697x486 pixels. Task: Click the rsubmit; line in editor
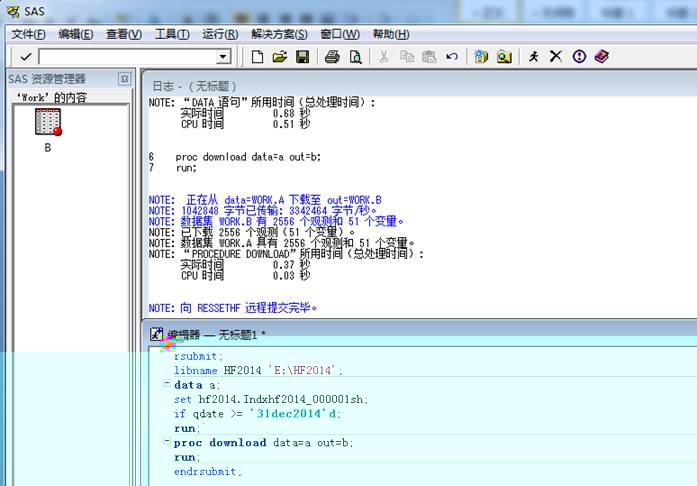point(198,356)
